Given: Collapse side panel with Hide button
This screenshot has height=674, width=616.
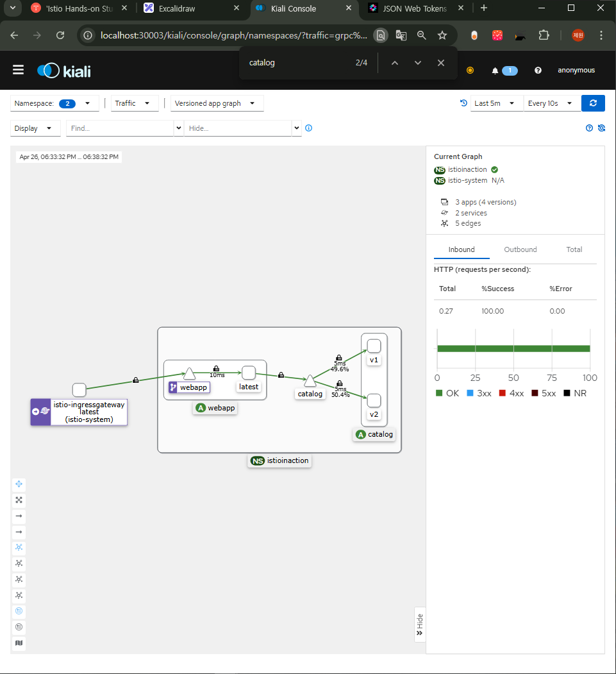Looking at the screenshot, I should (x=420, y=625).
